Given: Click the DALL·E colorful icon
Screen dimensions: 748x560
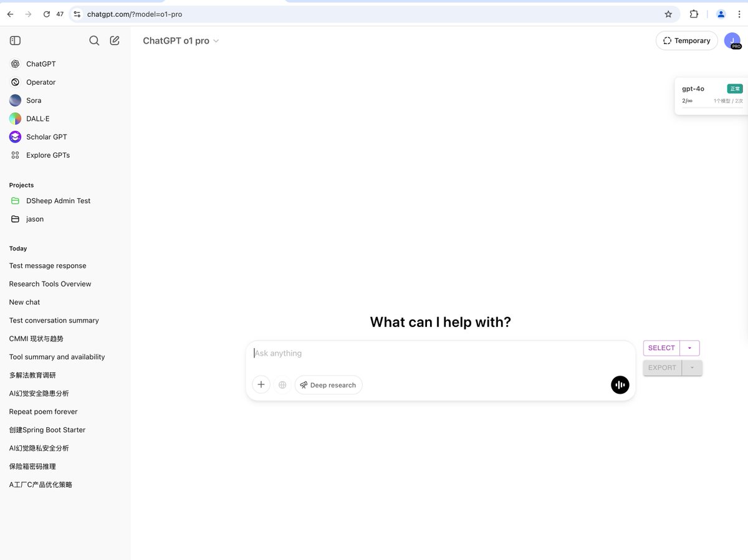Looking at the screenshot, I should (15, 118).
